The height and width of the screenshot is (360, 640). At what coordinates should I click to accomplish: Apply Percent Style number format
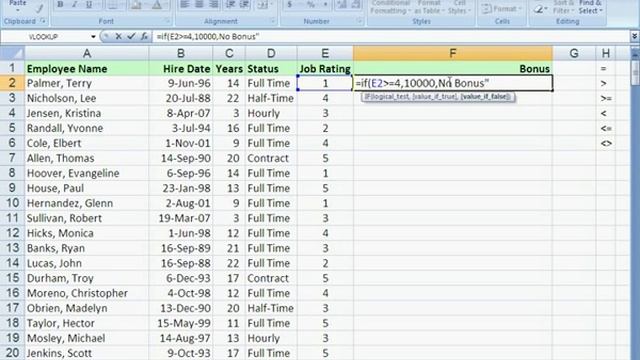[x=311, y=4]
